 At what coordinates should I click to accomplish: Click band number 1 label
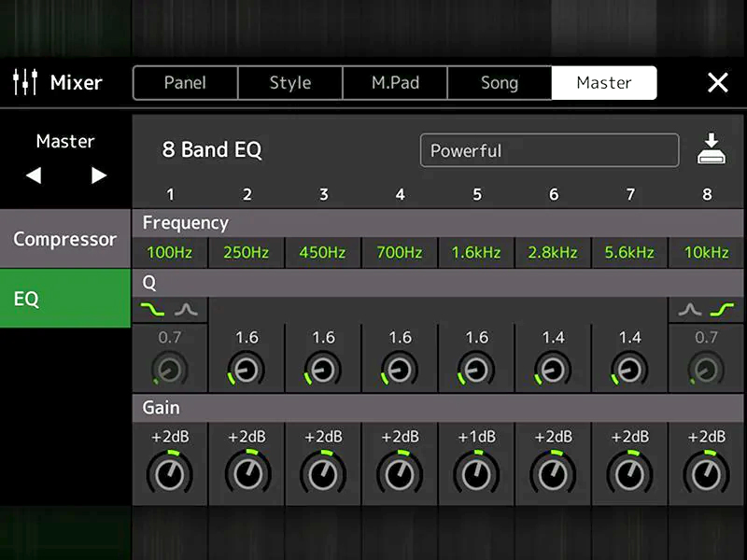[170, 194]
